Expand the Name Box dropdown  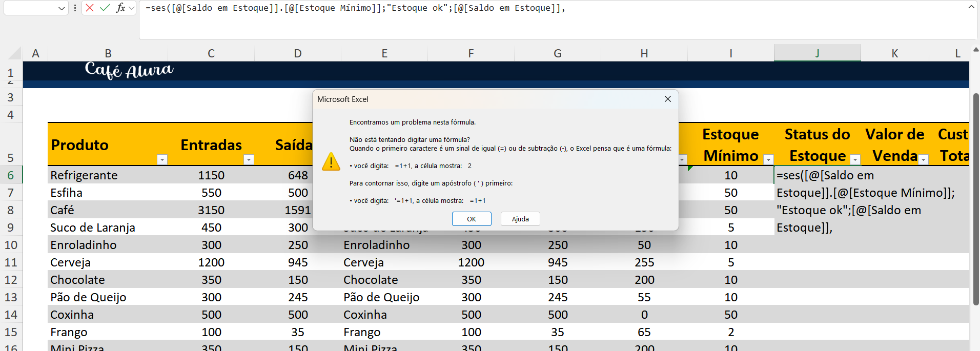(62, 8)
